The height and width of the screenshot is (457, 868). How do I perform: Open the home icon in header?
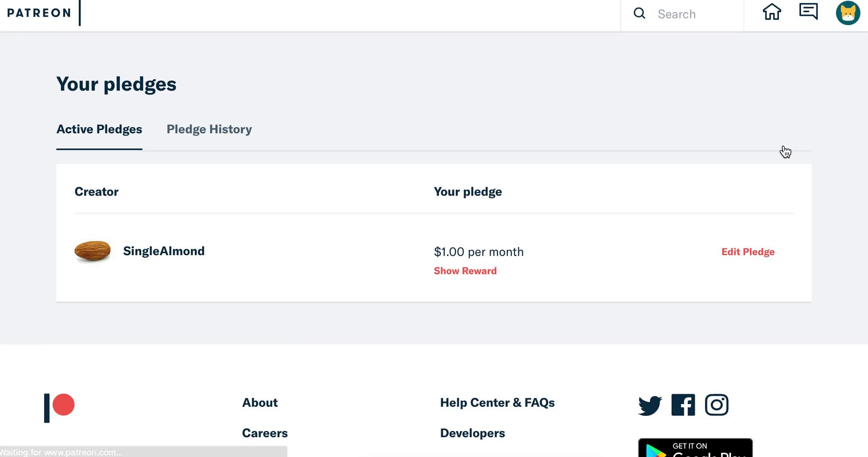pos(772,12)
